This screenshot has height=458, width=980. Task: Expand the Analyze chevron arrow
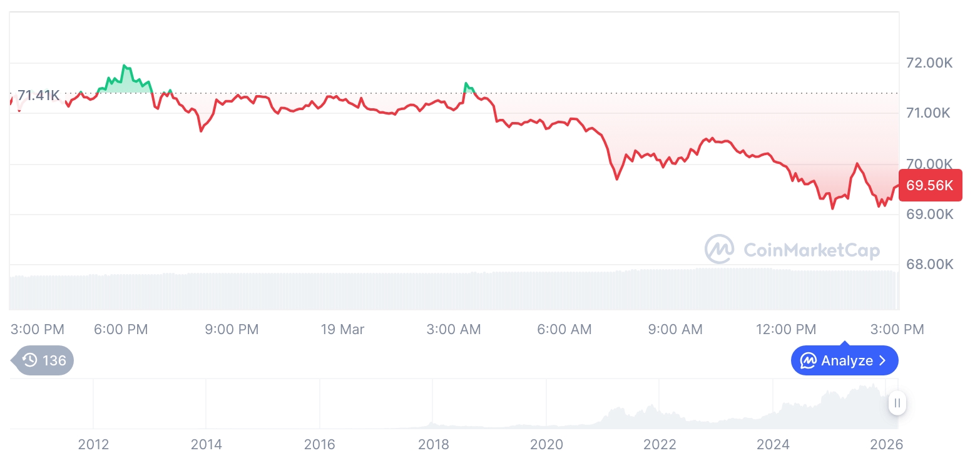click(x=882, y=361)
